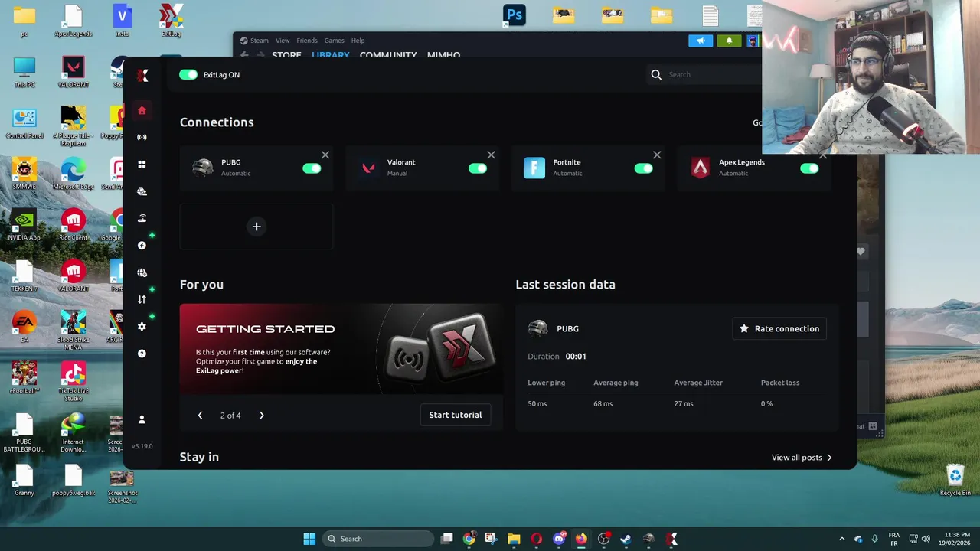Viewport: 980px width, 551px height.
Task: Select the EA desktop icon
Action: tap(24, 328)
